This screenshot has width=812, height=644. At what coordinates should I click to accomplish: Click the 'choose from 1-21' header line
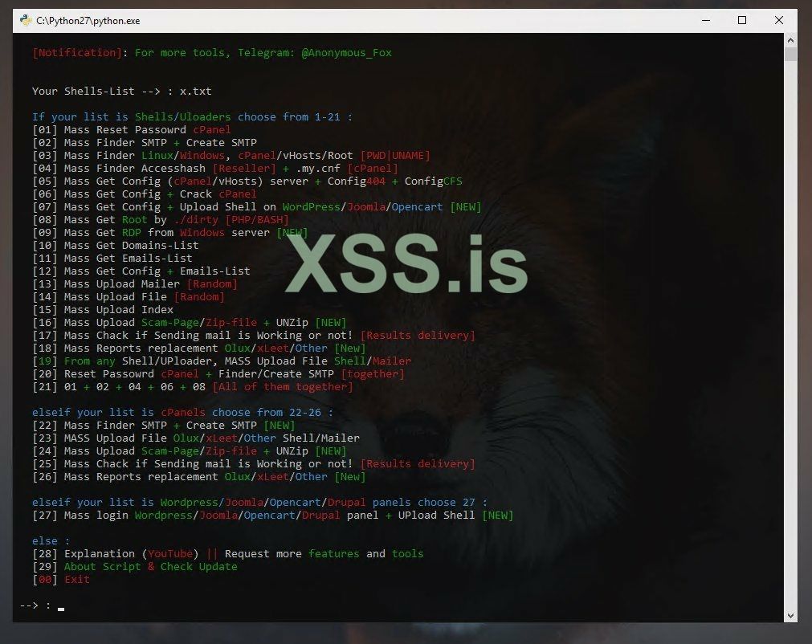point(192,117)
